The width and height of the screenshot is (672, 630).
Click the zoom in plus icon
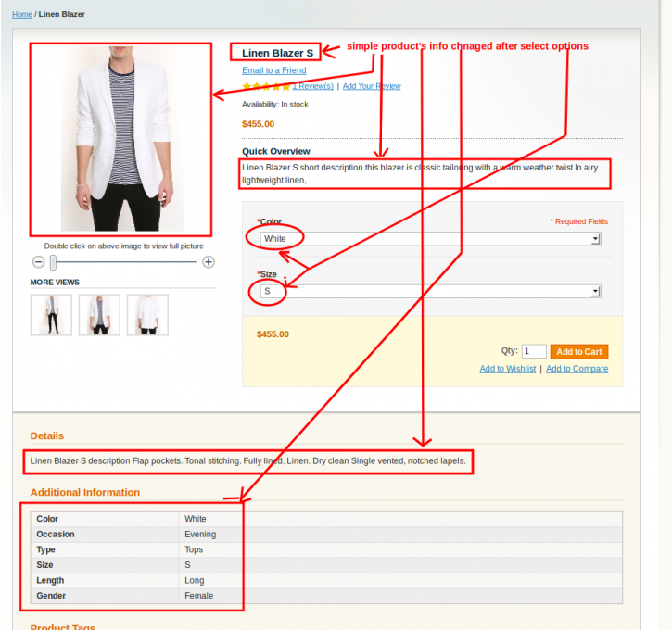pyautogui.click(x=209, y=261)
